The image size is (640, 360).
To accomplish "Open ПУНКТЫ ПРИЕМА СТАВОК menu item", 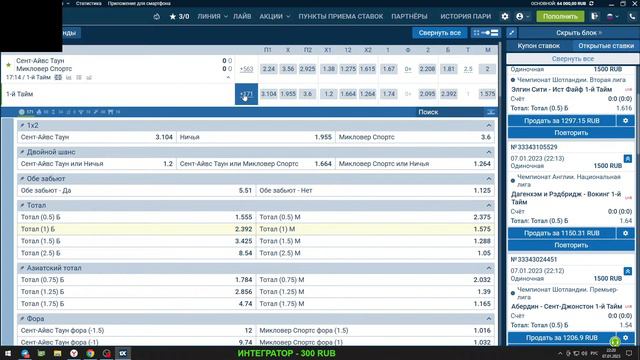I will pos(340,16).
